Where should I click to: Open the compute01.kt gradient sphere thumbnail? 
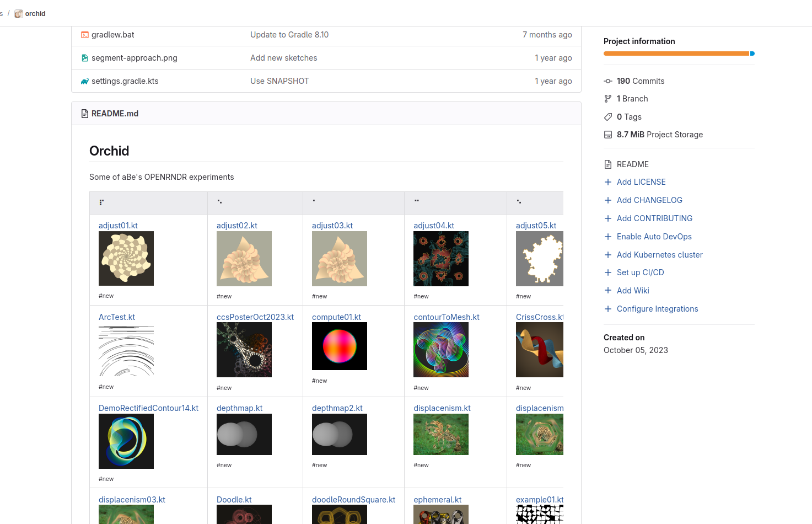click(x=340, y=346)
